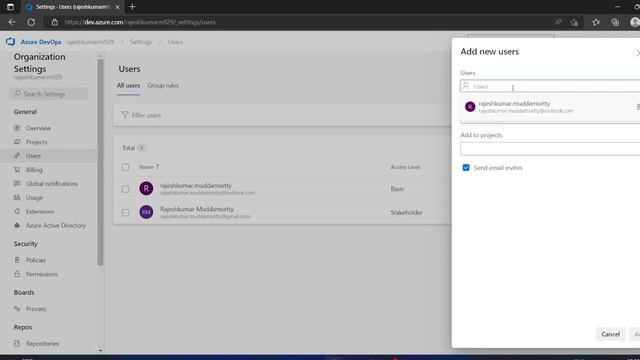The height and width of the screenshot is (360, 640).
Task: Open Projects in the settings sidebar
Action: pos(36,142)
